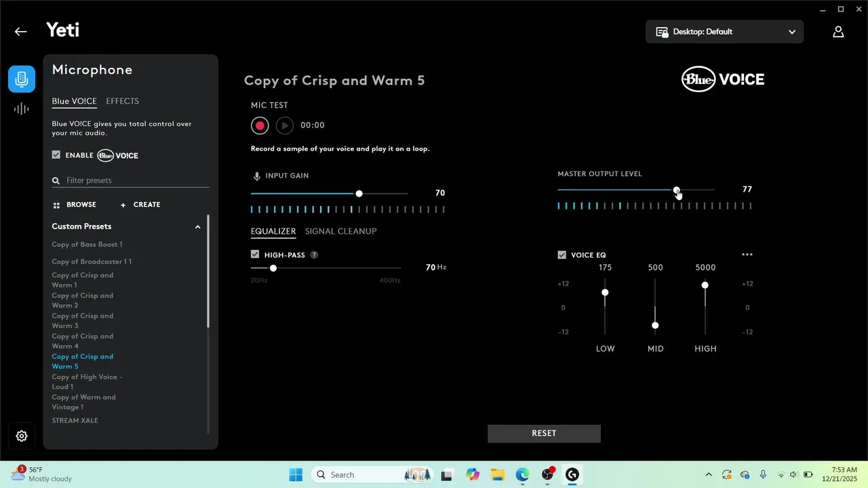
Task: Click the High-Pass help question mark
Action: pyautogui.click(x=314, y=255)
